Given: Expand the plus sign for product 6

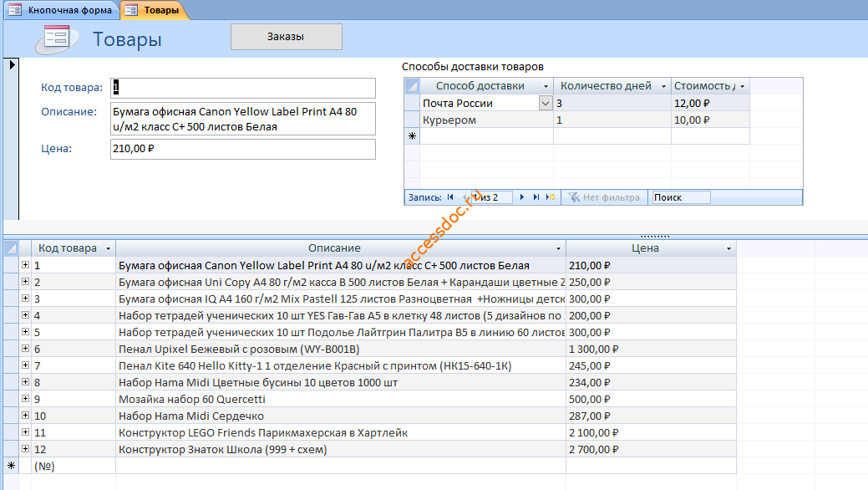Looking at the screenshot, I should click(x=25, y=349).
